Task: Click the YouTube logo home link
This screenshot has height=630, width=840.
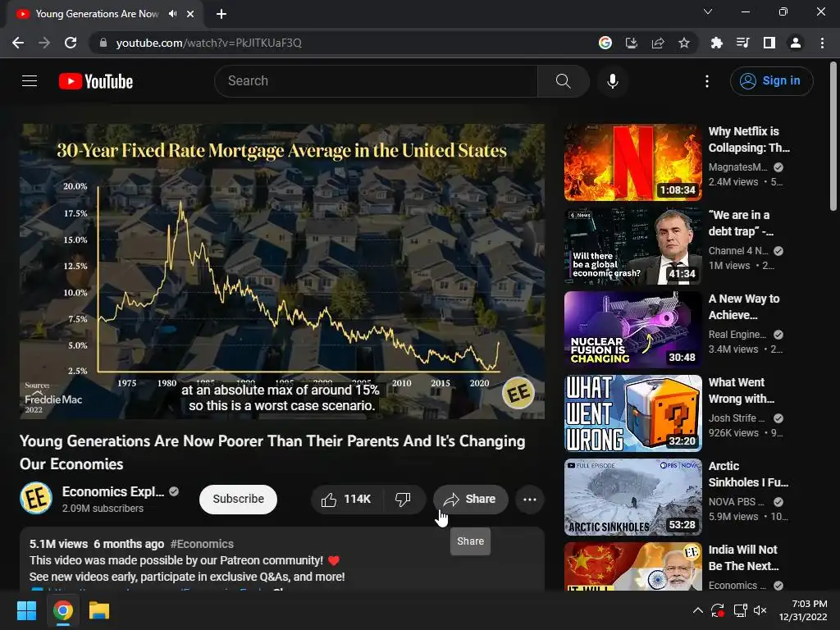Action: (96, 81)
